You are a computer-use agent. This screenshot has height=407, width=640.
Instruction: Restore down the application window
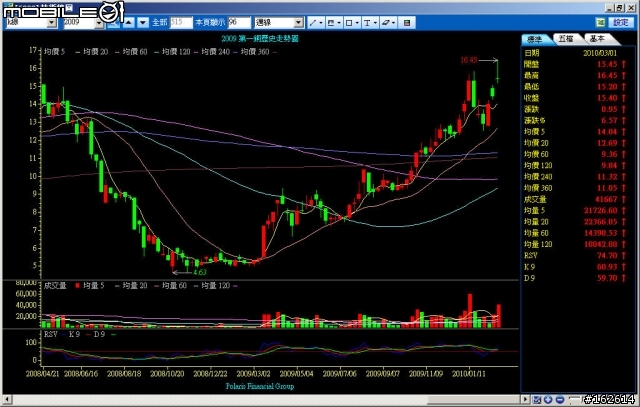pos(620,8)
